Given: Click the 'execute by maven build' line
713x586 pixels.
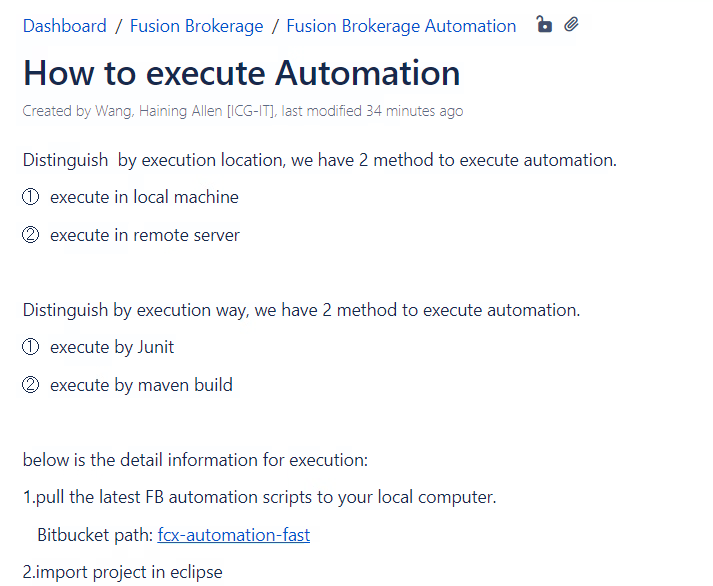Looking at the screenshot, I should click(x=141, y=385).
